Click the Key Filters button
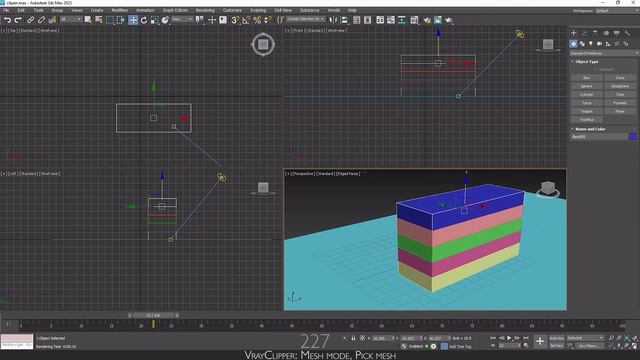Viewport: 640px width, 360px height. pos(589,346)
